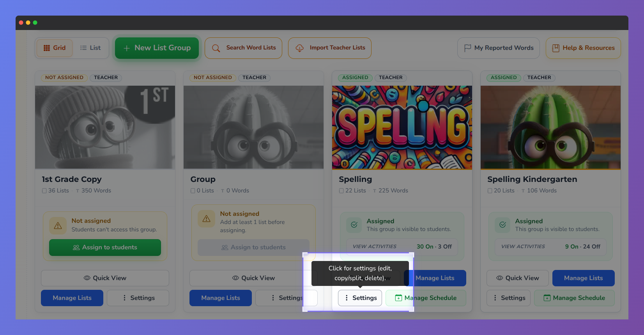Click the TEACHER badge on Spelling Kindergarten
The image size is (644, 335).
click(x=539, y=78)
